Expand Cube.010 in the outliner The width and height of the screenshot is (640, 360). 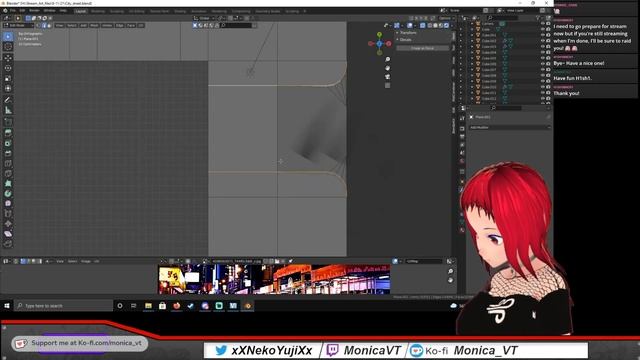(472, 87)
